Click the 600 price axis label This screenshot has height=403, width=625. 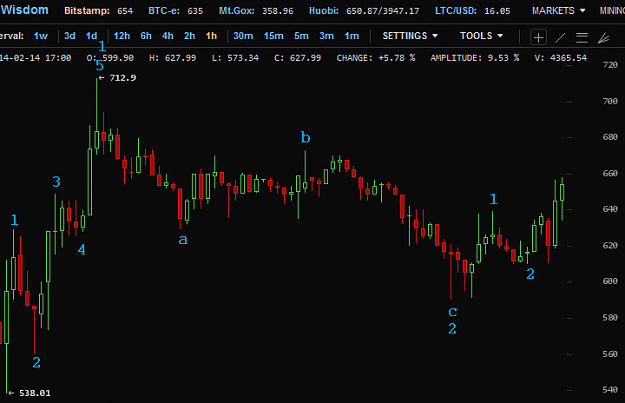tap(610, 281)
